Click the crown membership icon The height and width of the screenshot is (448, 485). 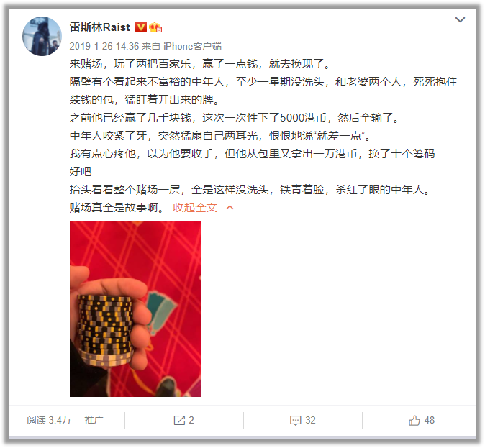point(155,27)
